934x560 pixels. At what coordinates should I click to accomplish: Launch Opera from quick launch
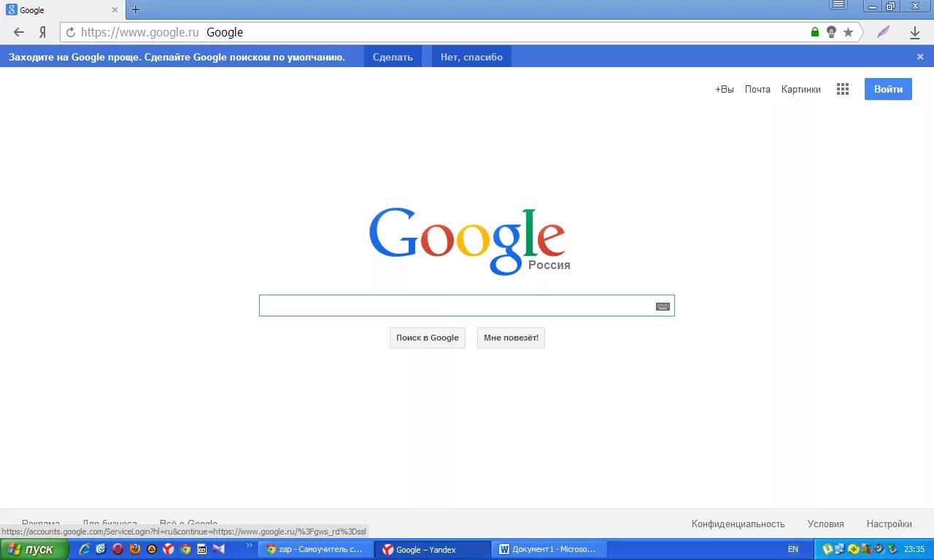[117, 549]
